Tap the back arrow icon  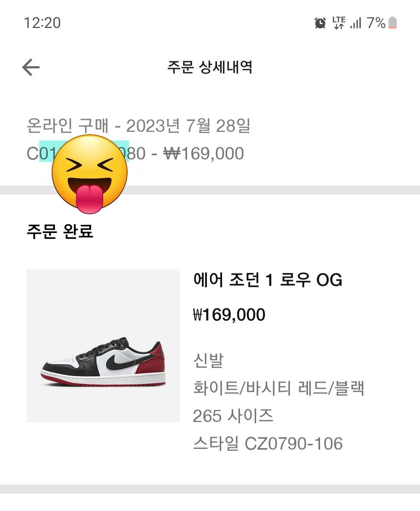coord(31,67)
